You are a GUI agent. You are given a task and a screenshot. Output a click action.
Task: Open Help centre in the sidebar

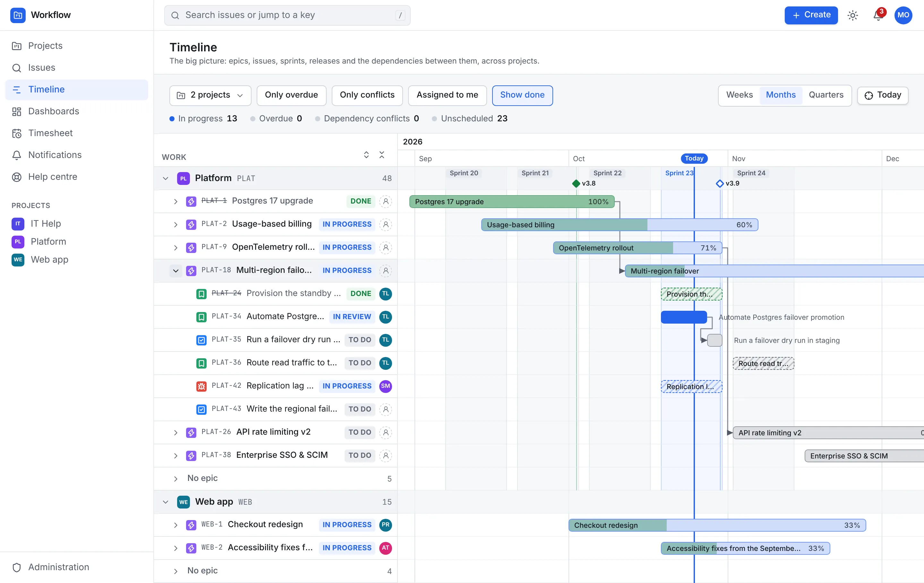pyautogui.click(x=77, y=177)
